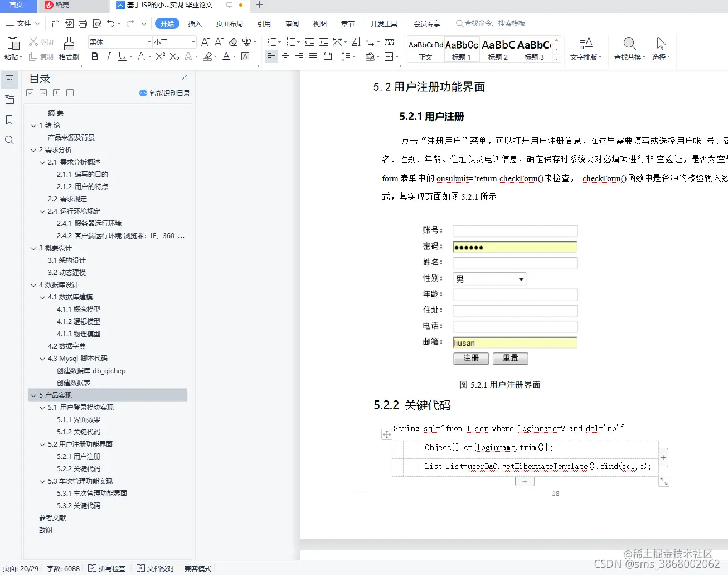Viewport: 728px width, 575px height.
Task: Click the 智能识别目录 button
Action: tap(165, 93)
